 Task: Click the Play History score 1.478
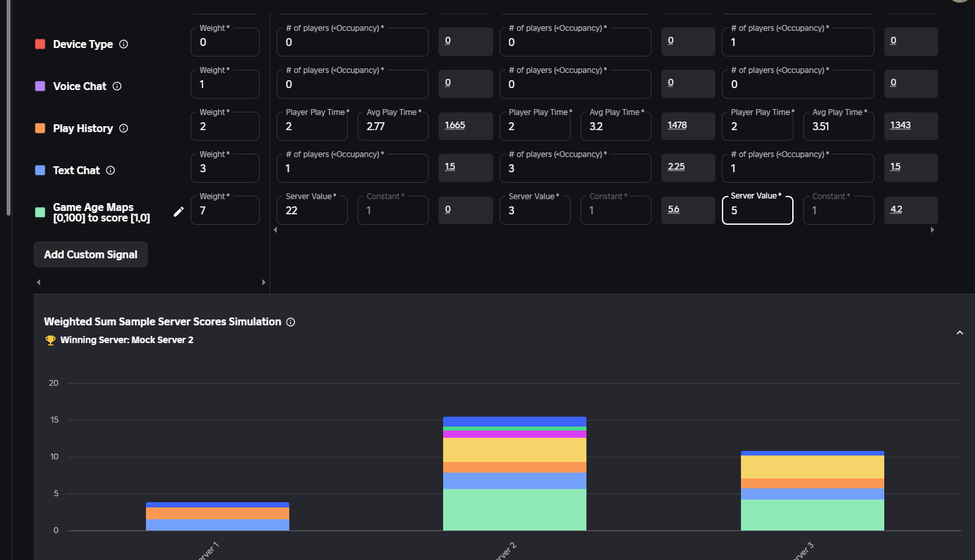pos(677,125)
